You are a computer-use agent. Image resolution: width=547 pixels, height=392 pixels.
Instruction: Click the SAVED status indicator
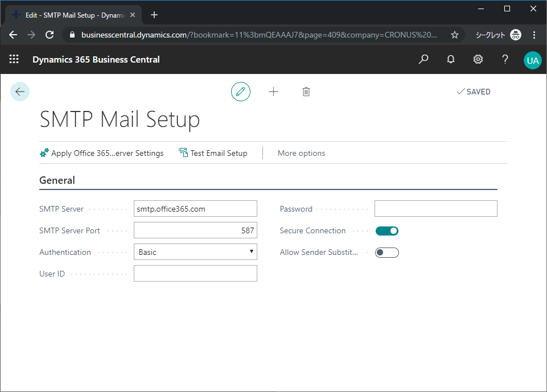pyautogui.click(x=474, y=92)
